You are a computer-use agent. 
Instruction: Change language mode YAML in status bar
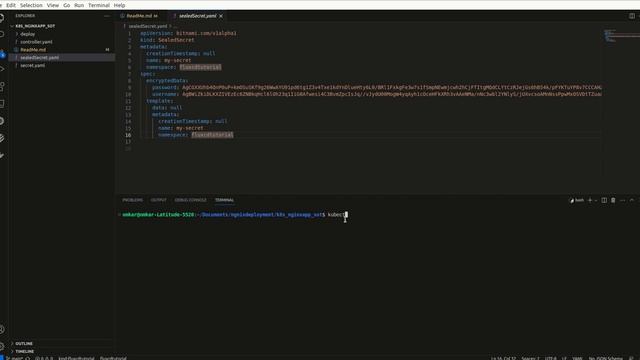click(x=577, y=358)
